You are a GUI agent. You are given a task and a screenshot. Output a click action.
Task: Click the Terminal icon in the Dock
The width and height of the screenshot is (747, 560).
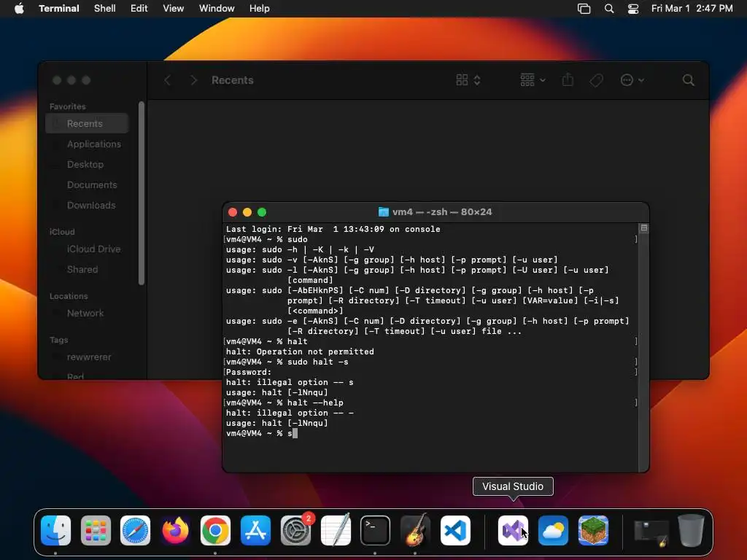(375, 530)
